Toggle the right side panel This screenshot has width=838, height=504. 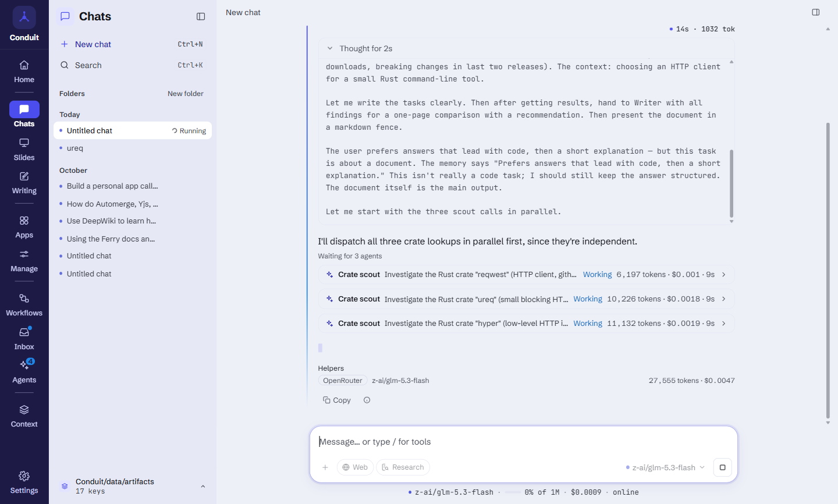coord(816,12)
